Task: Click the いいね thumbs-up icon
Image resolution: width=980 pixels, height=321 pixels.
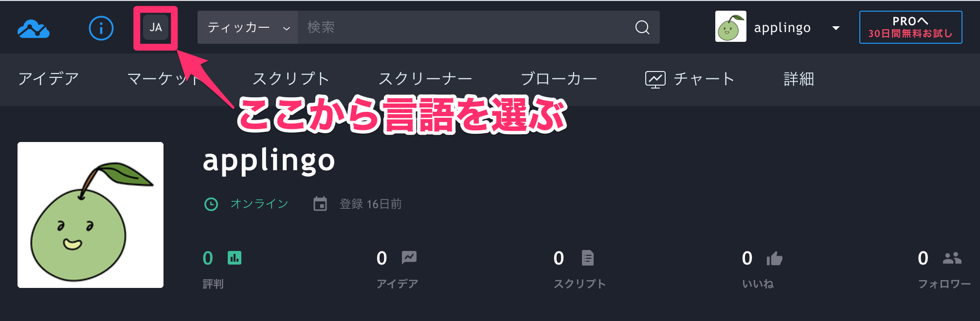Action: (775, 258)
